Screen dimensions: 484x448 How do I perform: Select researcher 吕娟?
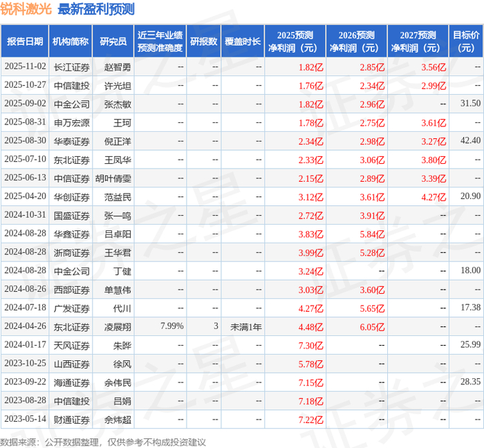122,401
